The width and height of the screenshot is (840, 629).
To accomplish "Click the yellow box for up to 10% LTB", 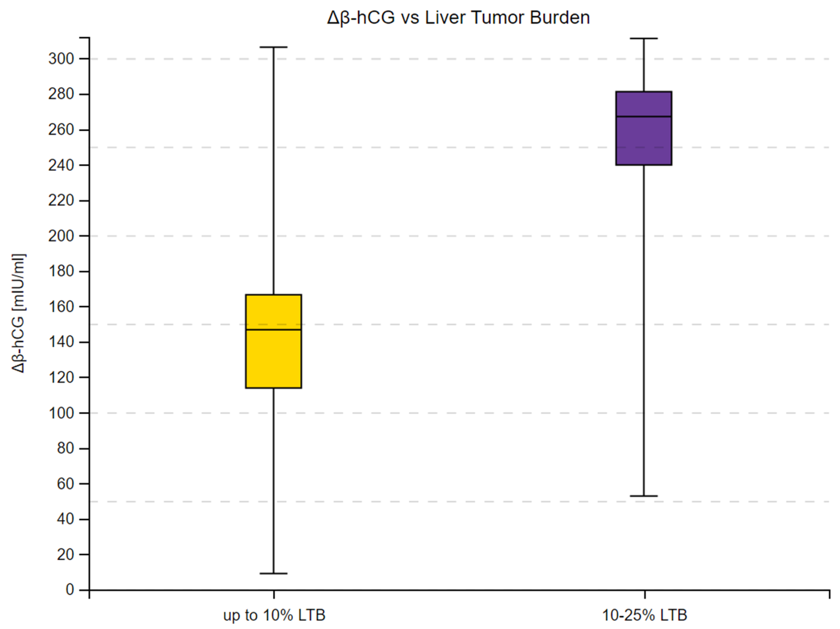I will (273, 359).
